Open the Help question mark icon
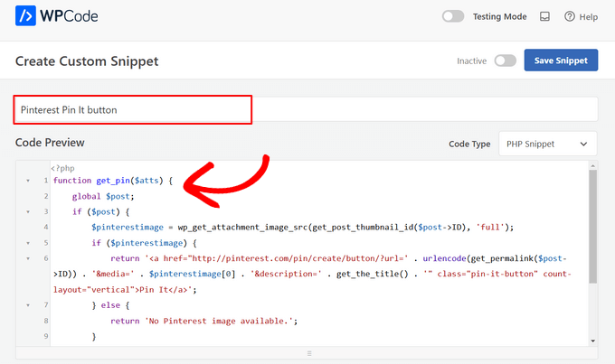This screenshot has height=364, width=615. tap(570, 16)
